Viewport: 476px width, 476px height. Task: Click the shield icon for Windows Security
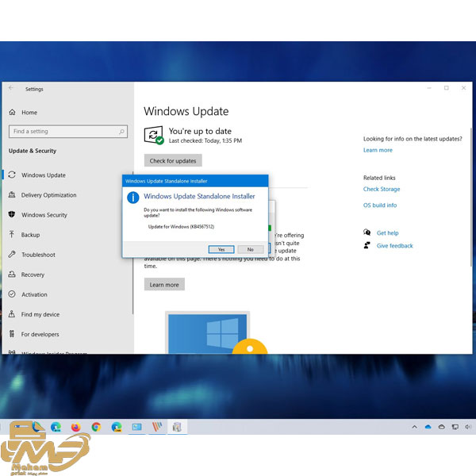coord(12,214)
